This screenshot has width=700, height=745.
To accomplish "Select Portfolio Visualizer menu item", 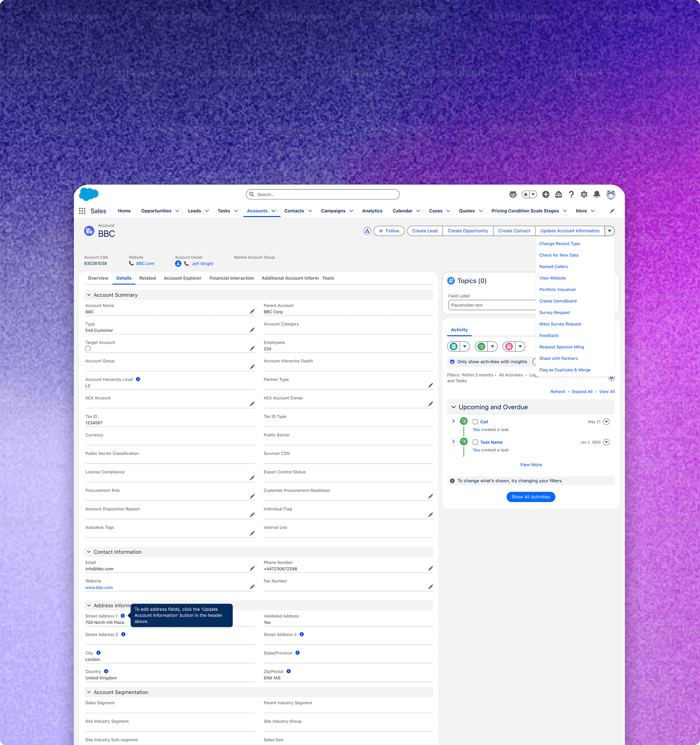I will pyautogui.click(x=558, y=289).
